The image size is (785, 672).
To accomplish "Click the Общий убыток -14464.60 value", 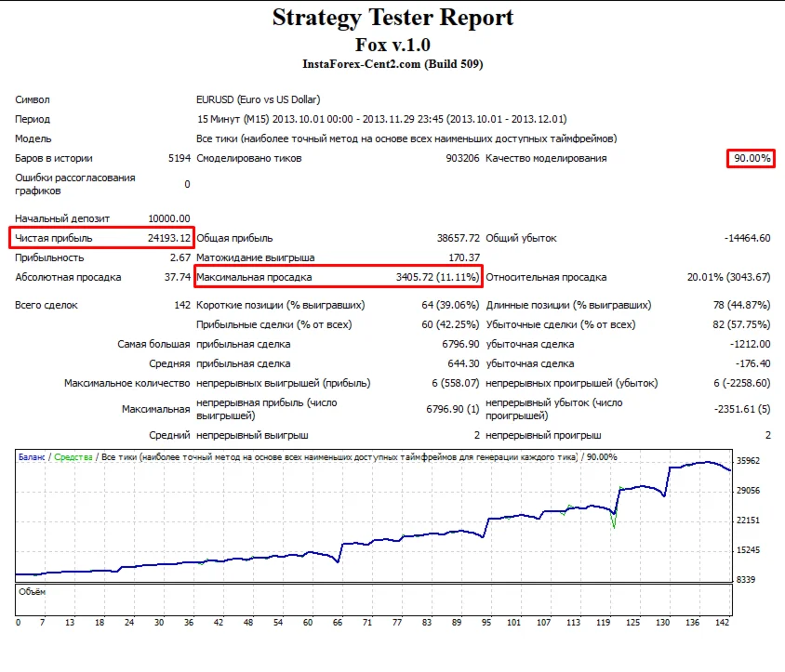I will [x=747, y=238].
